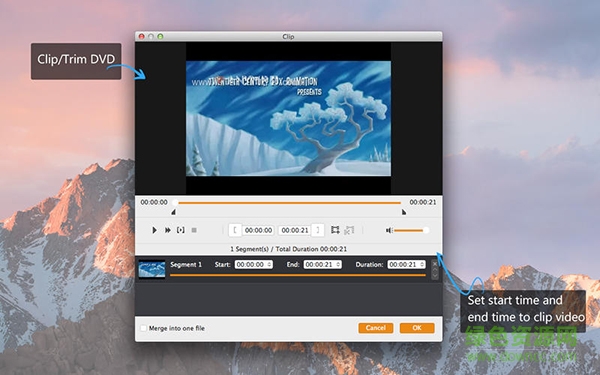
Task: Adjust the End time stepper of Segment 1
Action: click(338, 264)
